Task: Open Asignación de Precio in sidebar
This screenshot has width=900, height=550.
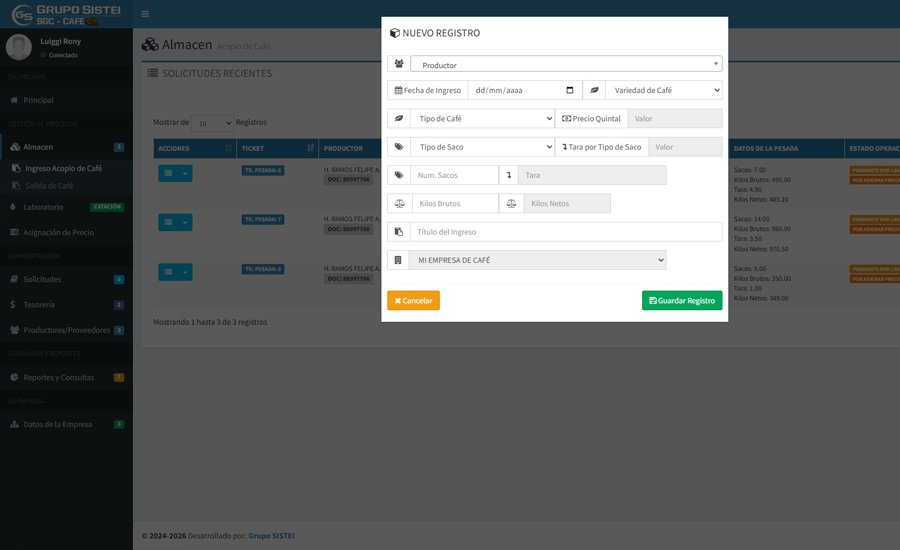Action: [66, 232]
